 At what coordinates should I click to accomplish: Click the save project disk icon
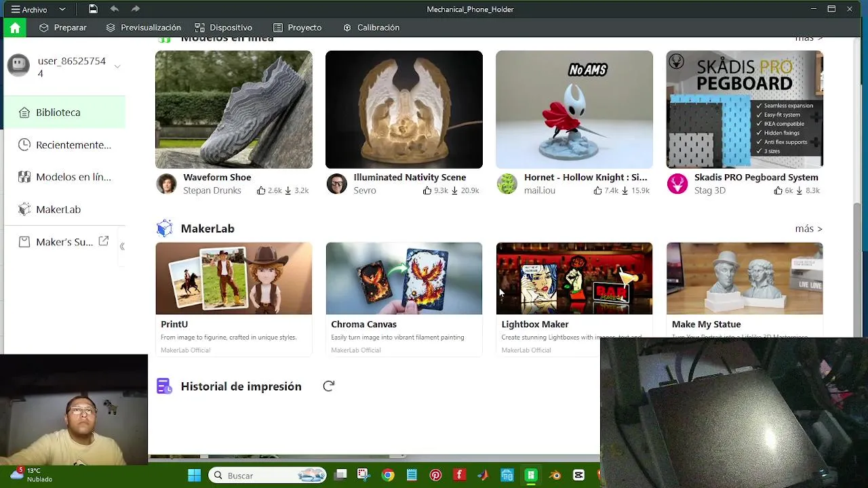coord(93,9)
